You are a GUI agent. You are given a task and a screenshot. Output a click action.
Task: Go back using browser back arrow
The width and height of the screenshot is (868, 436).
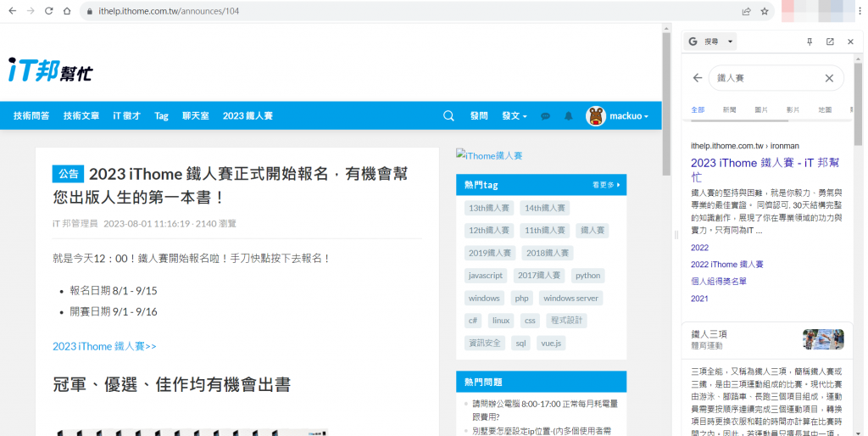[x=12, y=11]
